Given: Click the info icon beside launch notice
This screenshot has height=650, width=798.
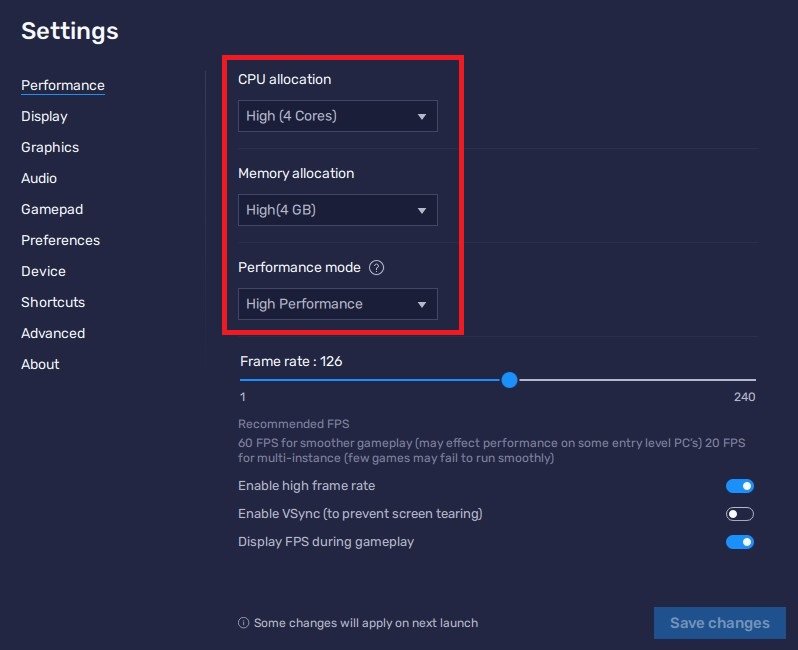Looking at the screenshot, I should (x=243, y=623).
